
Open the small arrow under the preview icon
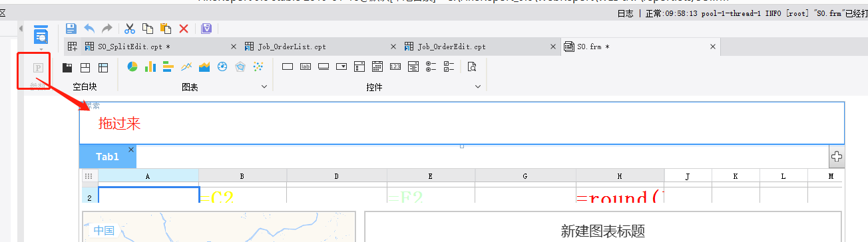tap(41, 49)
